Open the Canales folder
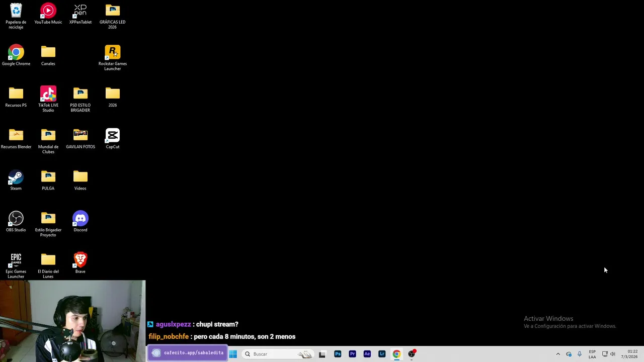This screenshot has width=644, height=362. (48, 55)
